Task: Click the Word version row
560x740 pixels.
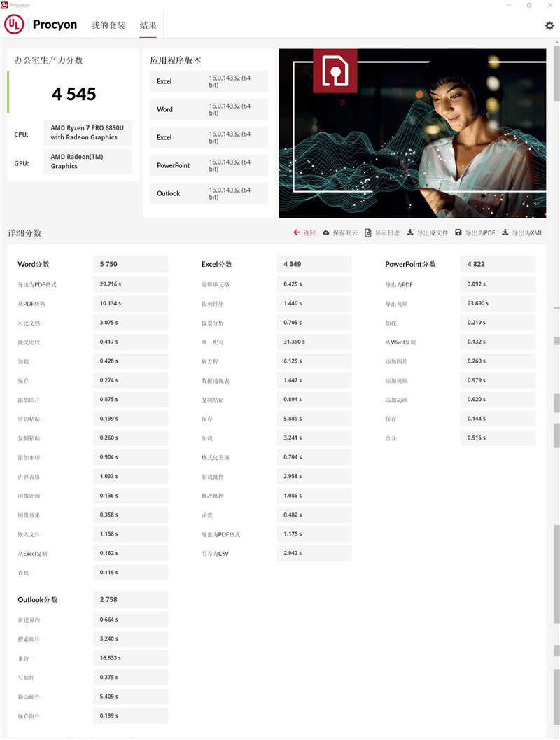Action: click(209, 109)
